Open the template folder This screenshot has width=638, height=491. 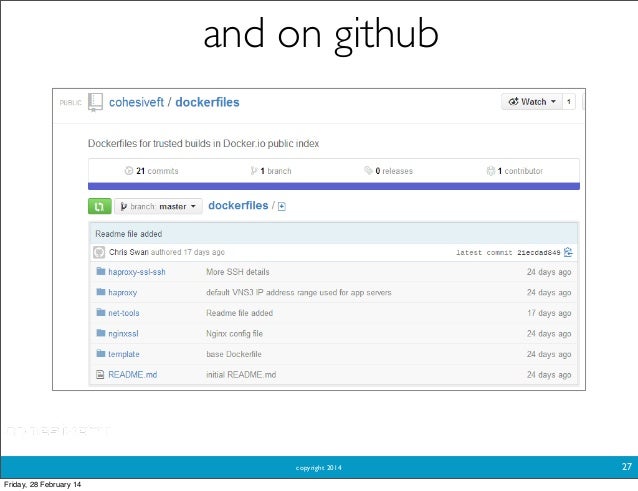click(124, 354)
